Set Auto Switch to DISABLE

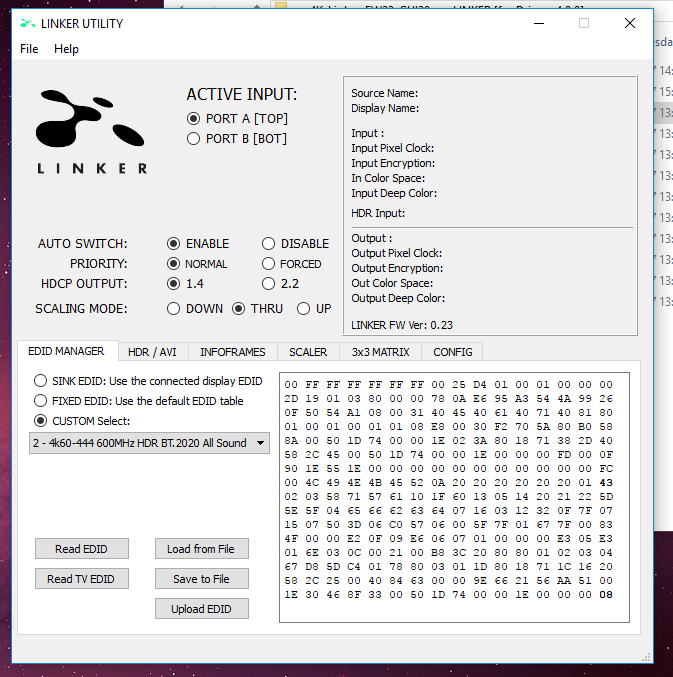[269, 244]
